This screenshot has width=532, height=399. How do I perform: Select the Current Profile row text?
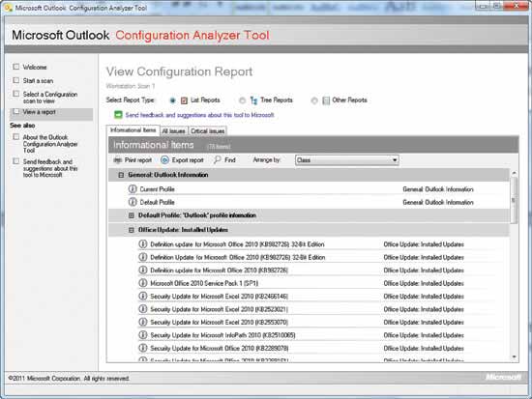tap(157, 189)
